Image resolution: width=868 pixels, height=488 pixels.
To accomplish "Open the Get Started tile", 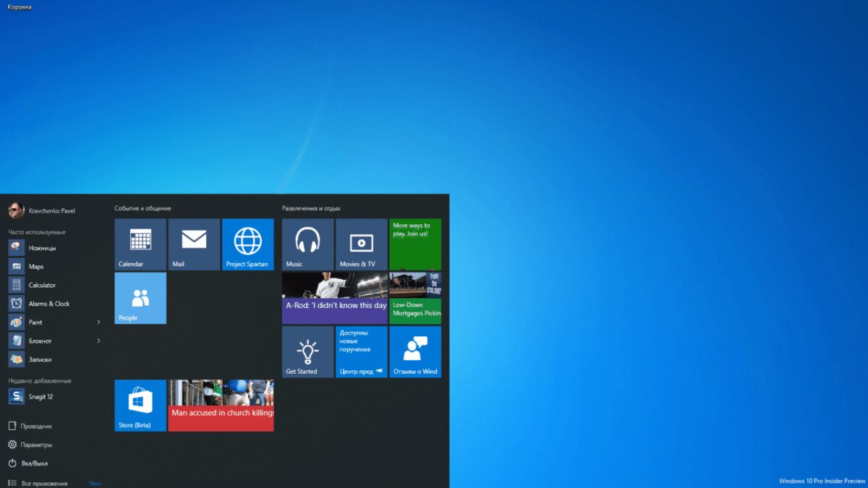I will [x=307, y=351].
